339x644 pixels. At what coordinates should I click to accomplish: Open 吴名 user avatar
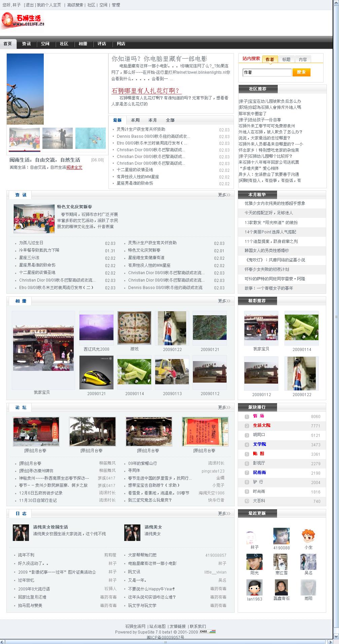[308, 562]
